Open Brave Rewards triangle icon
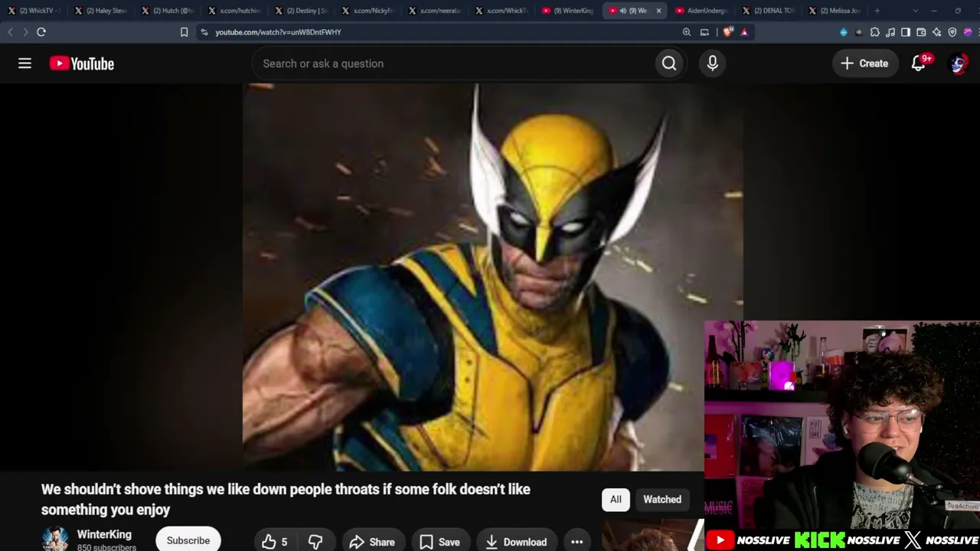The width and height of the screenshot is (980, 551). [744, 32]
